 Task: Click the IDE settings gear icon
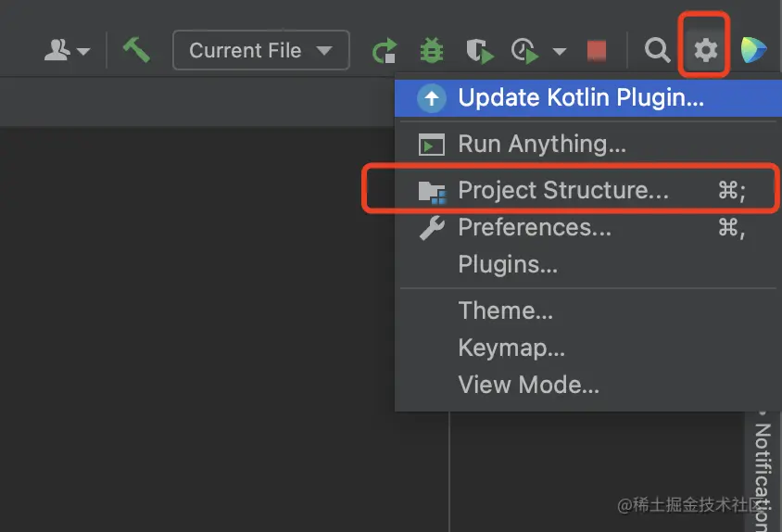(x=706, y=50)
